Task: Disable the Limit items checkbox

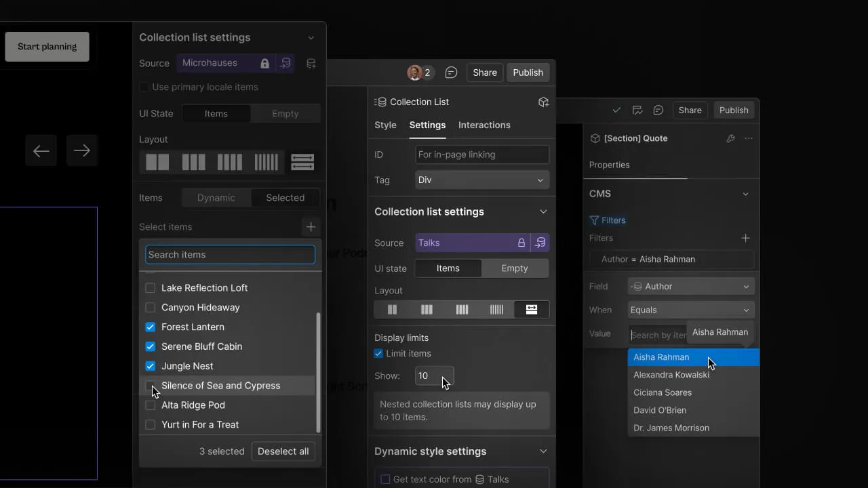Action: [x=378, y=353]
